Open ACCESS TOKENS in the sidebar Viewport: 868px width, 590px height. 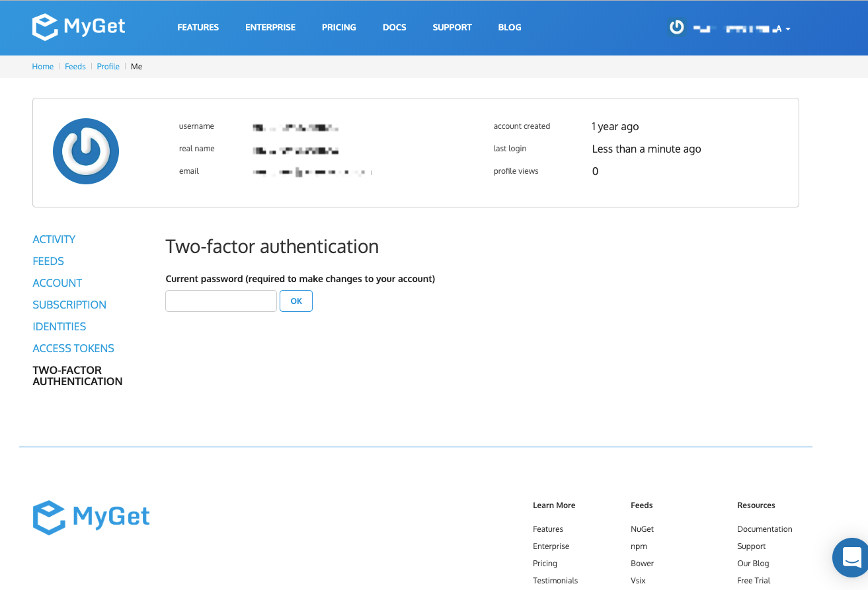pyautogui.click(x=73, y=348)
